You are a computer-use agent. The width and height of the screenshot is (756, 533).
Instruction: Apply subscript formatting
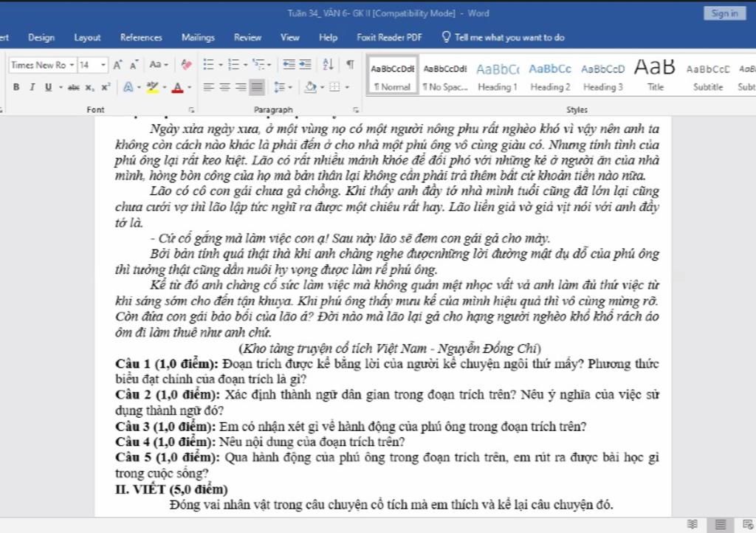click(x=89, y=87)
